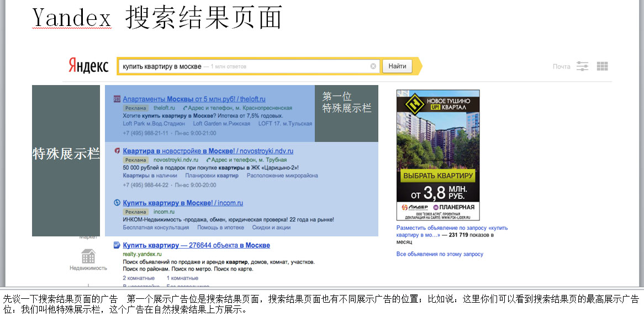The image size is (644, 322).
Task: Open search settings sliders icon
Action: coord(582,66)
